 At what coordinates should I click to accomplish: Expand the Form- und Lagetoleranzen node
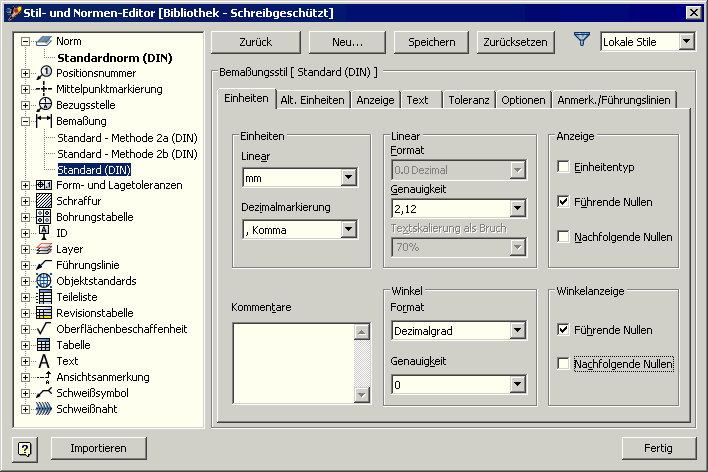click(26, 185)
